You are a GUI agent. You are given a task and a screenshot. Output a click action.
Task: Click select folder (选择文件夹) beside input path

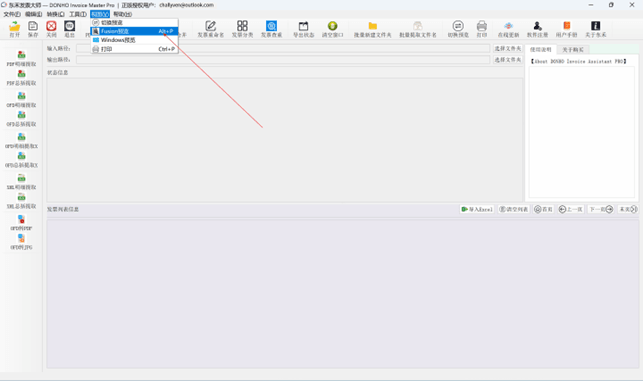pos(508,48)
